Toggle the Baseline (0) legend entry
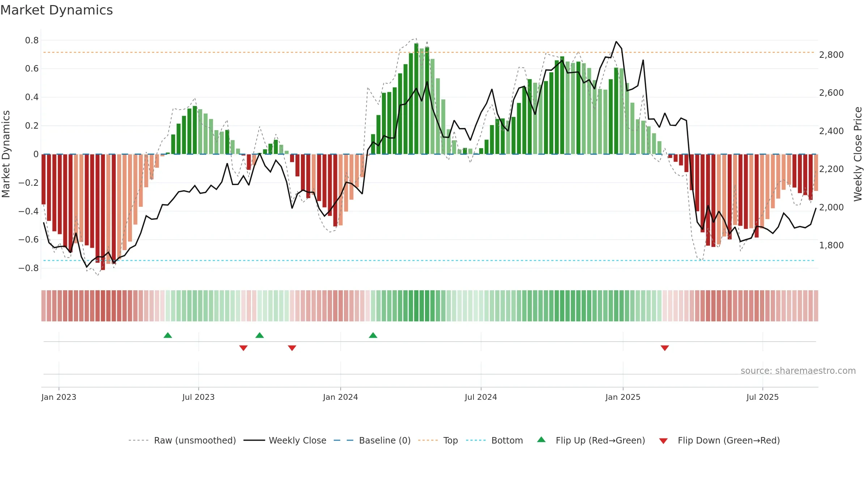Viewport: 868px width, 488px height. [x=372, y=440]
